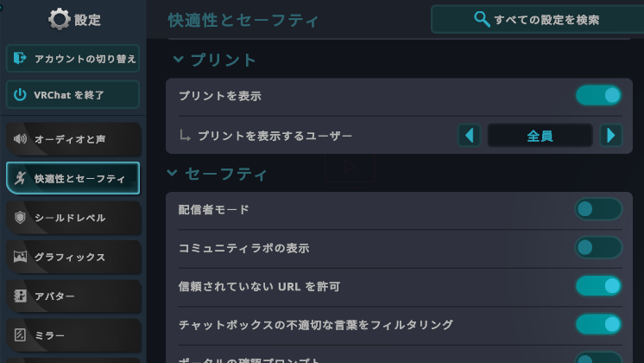This screenshot has width=644, height=363.
Task: Click the avatar icon in the sidebar
Action: point(20,296)
